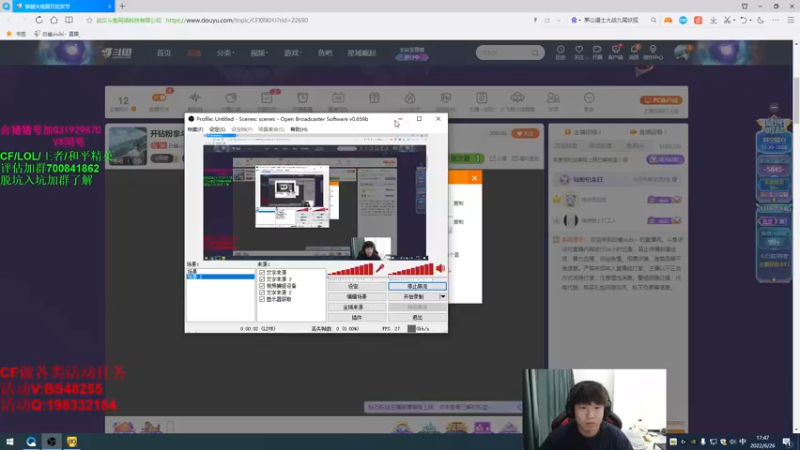Open Douyu followed heart icon in header

[x=579, y=49]
